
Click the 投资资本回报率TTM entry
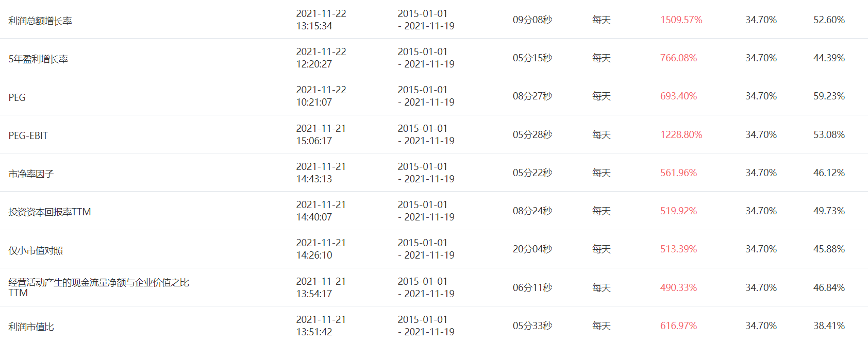tap(49, 212)
